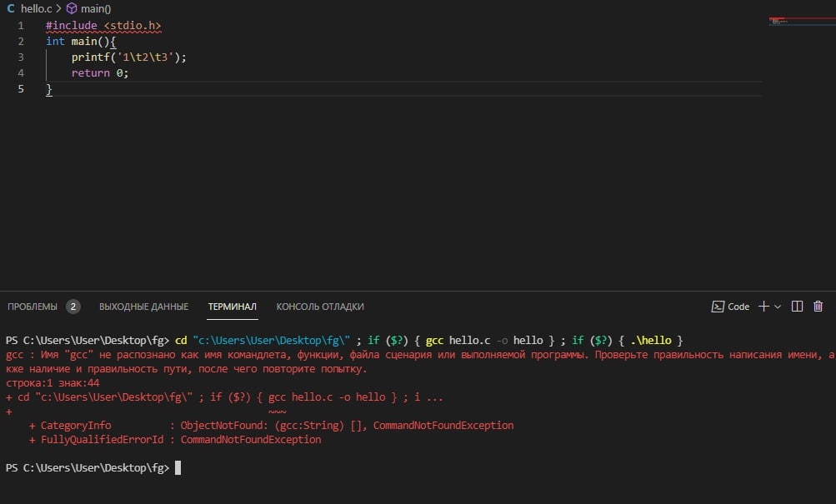Click line number 1 in the gutter
The height and width of the screenshot is (504, 836).
[x=21, y=26]
